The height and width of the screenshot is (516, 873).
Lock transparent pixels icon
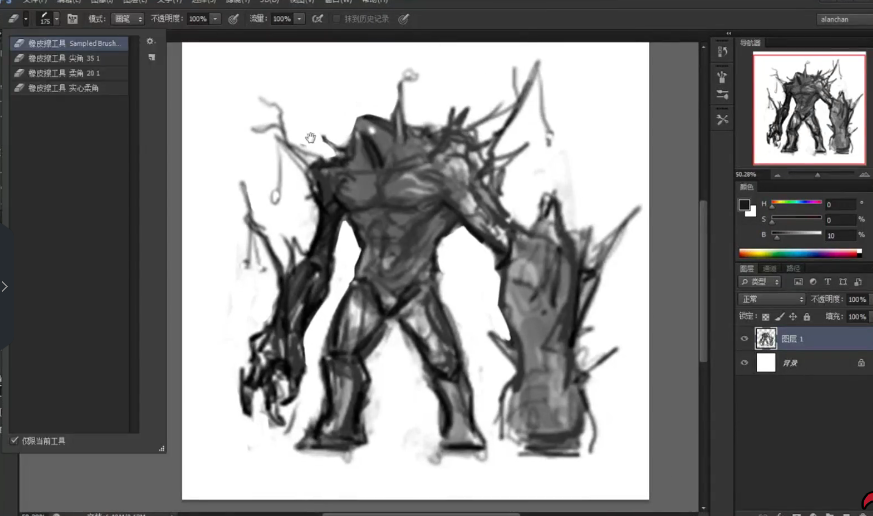click(x=766, y=317)
